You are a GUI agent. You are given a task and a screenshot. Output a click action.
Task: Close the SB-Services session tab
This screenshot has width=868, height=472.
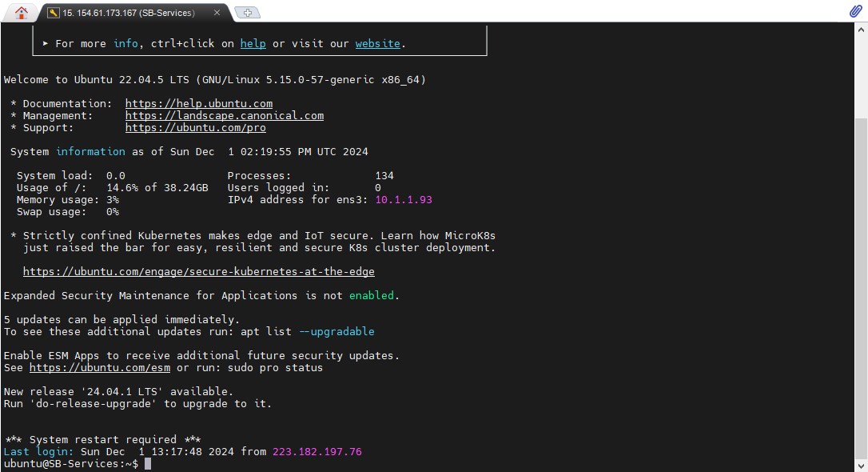pyautogui.click(x=217, y=12)
